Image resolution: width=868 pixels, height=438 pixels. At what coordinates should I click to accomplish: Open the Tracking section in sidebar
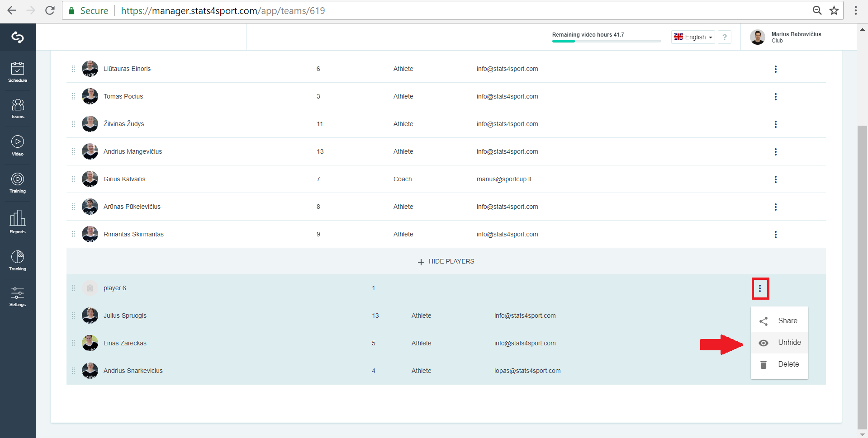pyautogui.click(x=18, y=260)
